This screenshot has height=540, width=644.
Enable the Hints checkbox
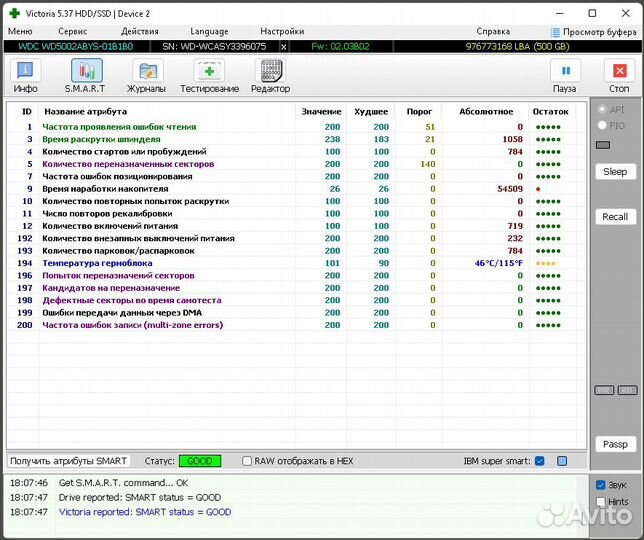600,502
